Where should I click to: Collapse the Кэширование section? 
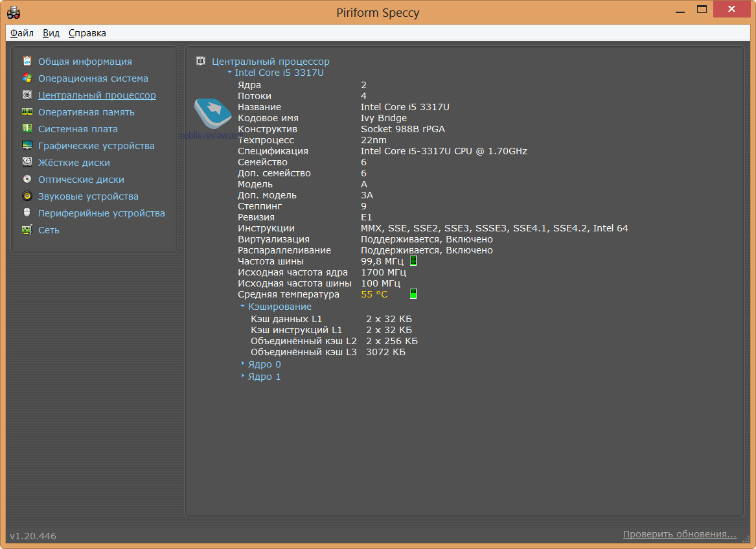coord(242,307)
